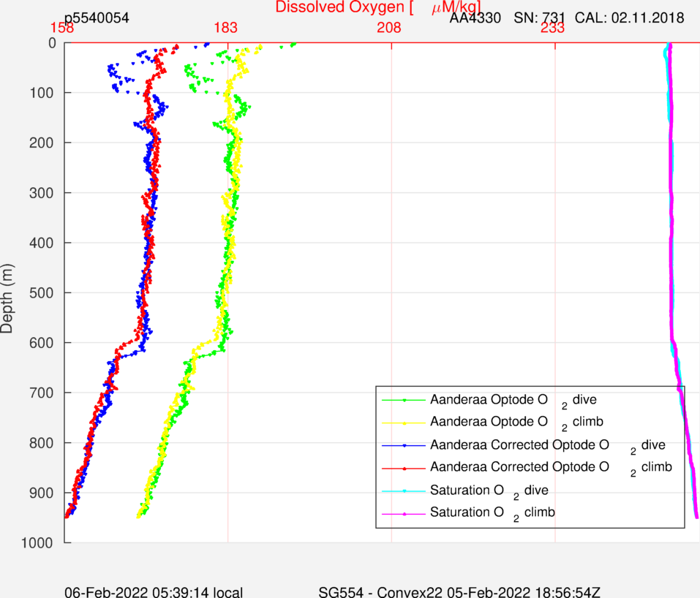
Task: Click depth tick label '700'
Action: [x=42, y=393]
